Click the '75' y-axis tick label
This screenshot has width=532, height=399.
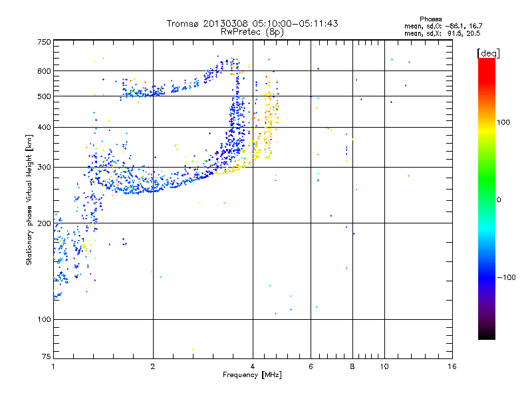47,356
